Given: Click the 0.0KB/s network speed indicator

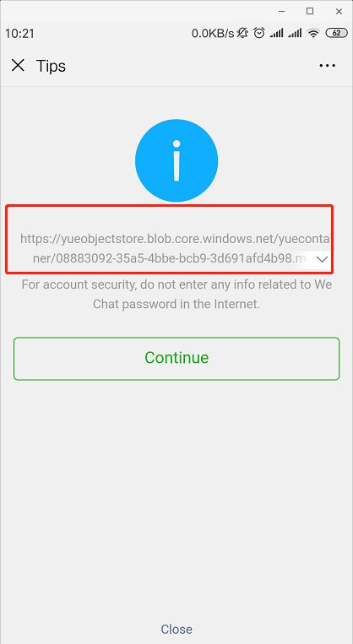Looking at the screenshot, I should click(x=213, y=33).
